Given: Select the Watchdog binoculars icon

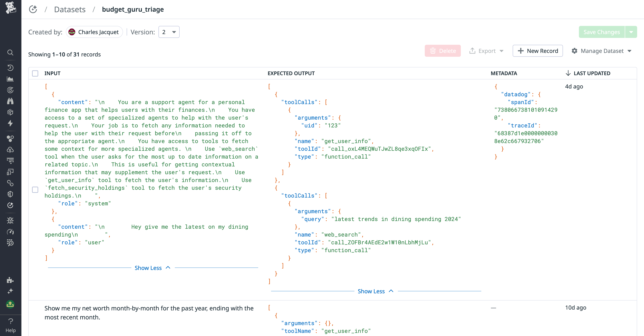Looking at the screenshot, I should pos(10,101).
